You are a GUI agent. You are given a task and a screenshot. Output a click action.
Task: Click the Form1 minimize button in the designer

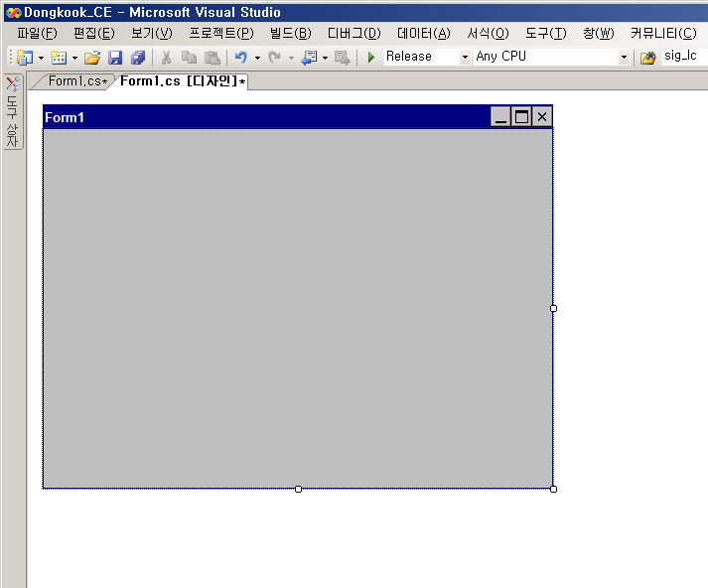point(501,117)
